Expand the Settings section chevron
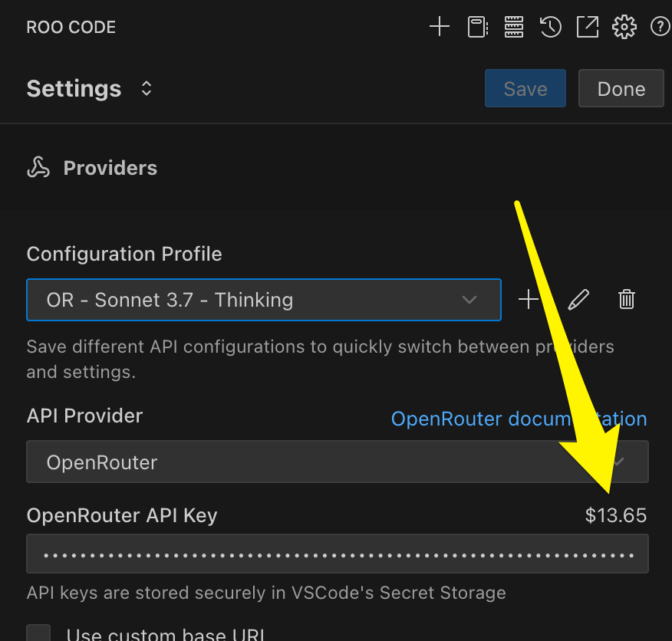672x641 pixels. coord(146,88)
